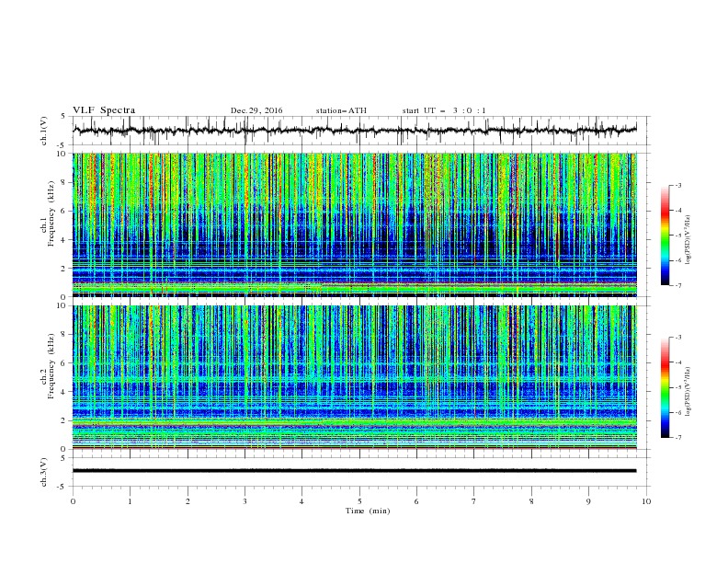Click the log(PSD) label beside the ch.2 colorbar

[x=688, y=391]
